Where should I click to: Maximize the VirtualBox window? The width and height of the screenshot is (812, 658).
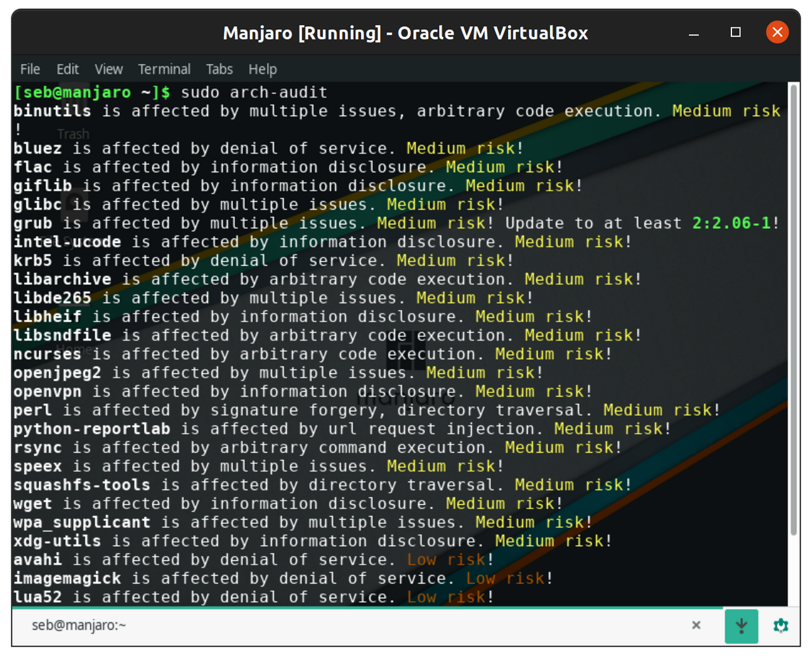tap(735, 32)
